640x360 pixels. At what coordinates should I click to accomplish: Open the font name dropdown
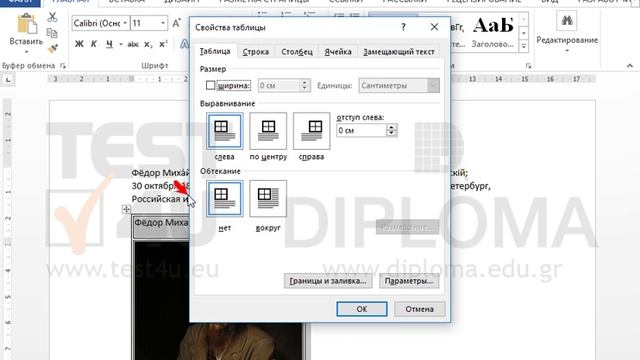(x=125, y=23)
